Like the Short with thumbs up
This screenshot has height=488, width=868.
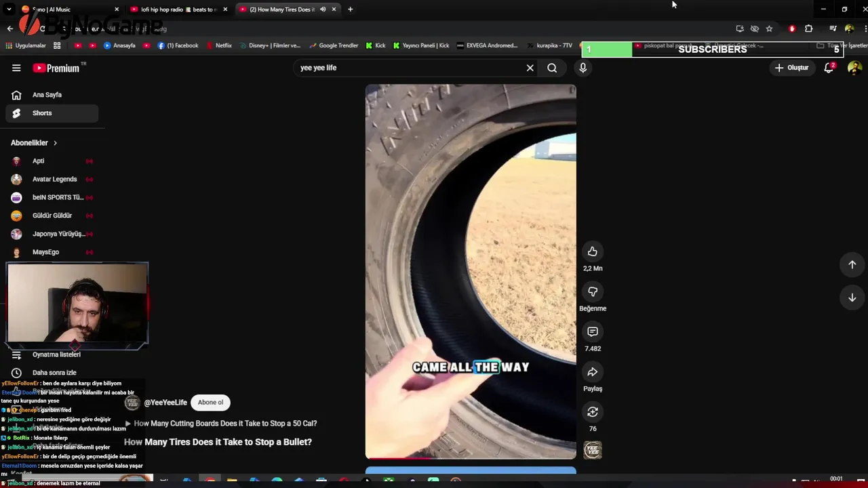point(593,251)
